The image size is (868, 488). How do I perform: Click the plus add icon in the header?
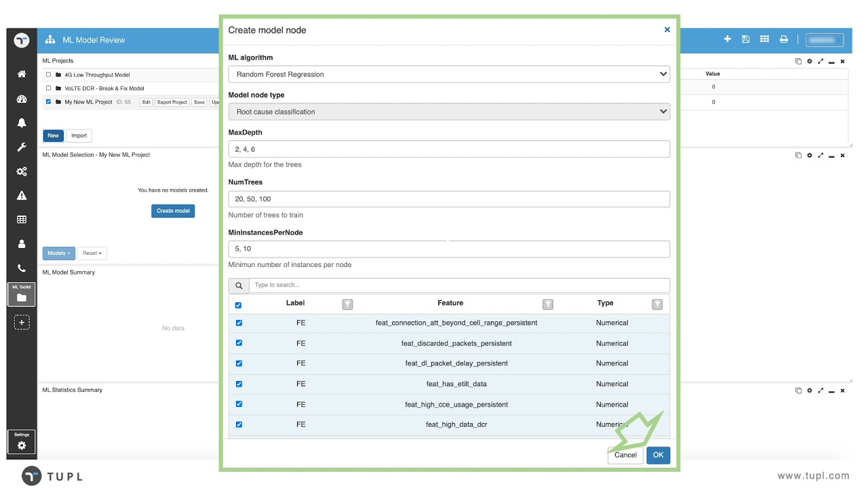(x=728, y=39)
